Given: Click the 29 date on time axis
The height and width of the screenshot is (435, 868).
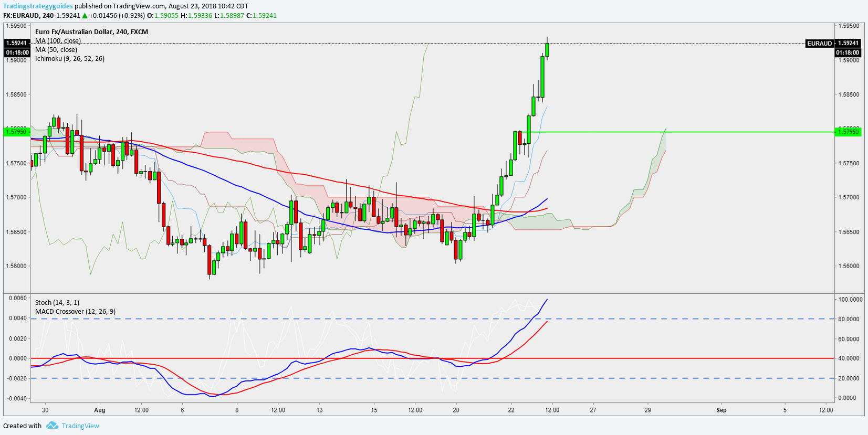Looking at the screenshot, I should pyautogui.click(x=648, y=410).
